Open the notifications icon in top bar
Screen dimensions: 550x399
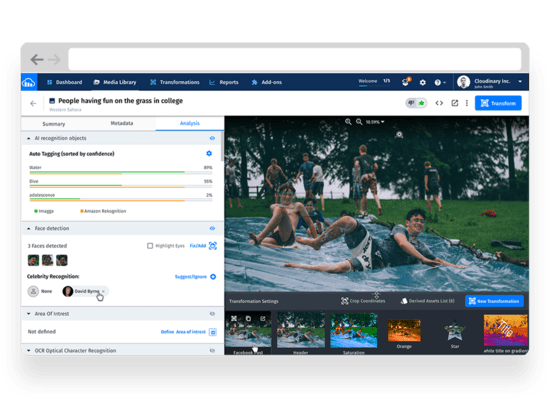405,82
